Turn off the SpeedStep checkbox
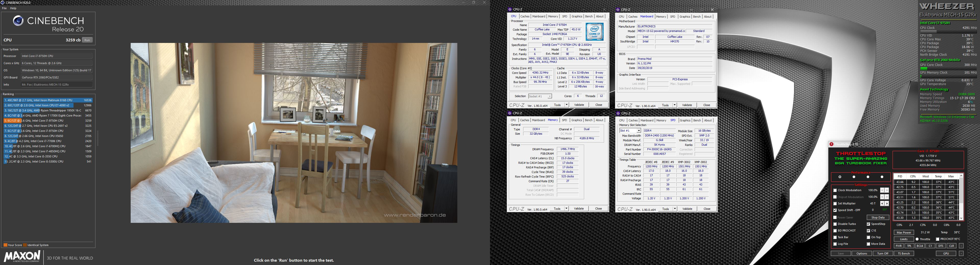 coord(868,224)
